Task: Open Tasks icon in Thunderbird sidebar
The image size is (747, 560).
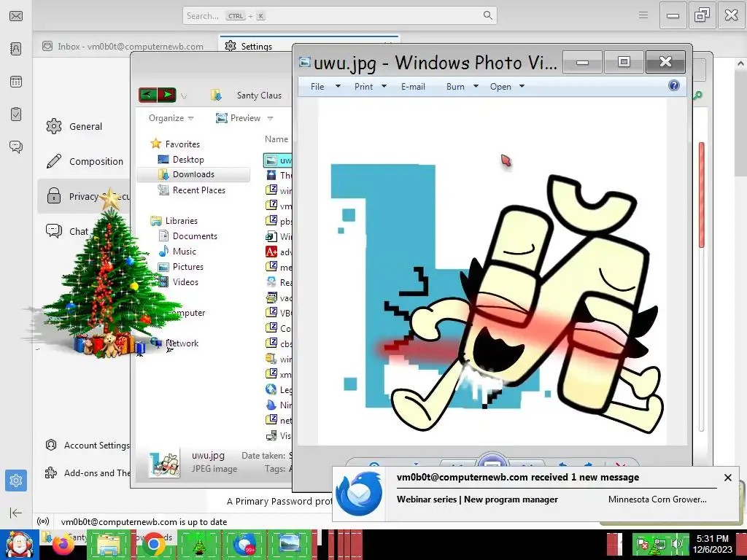Action: coord(16,114)
